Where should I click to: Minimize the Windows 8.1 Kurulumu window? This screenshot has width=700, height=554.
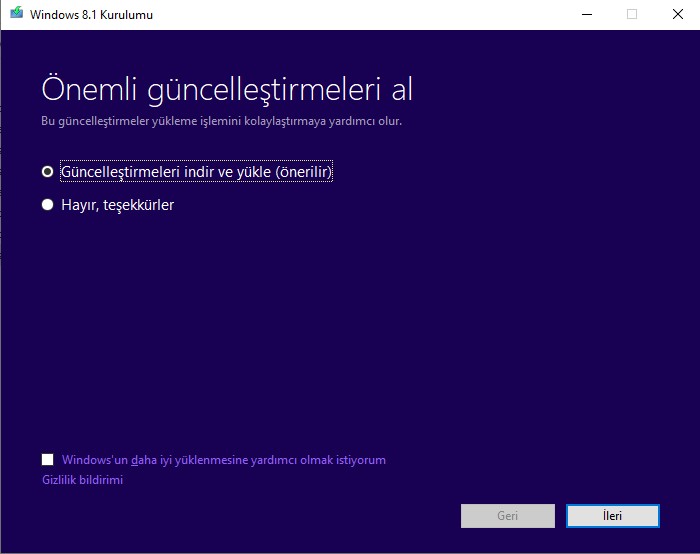pyautogui.click(x=585, y=15)
